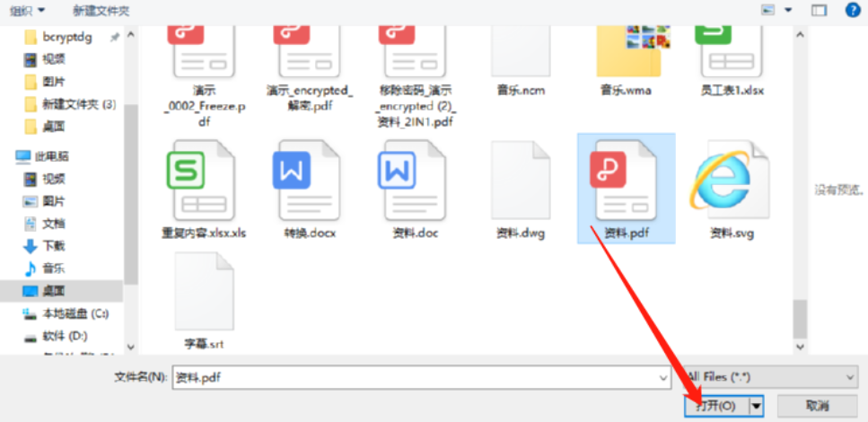Open the 组织 menu dropdown
868x422 pixels.
pyautogui.click(x=27, y=10)
